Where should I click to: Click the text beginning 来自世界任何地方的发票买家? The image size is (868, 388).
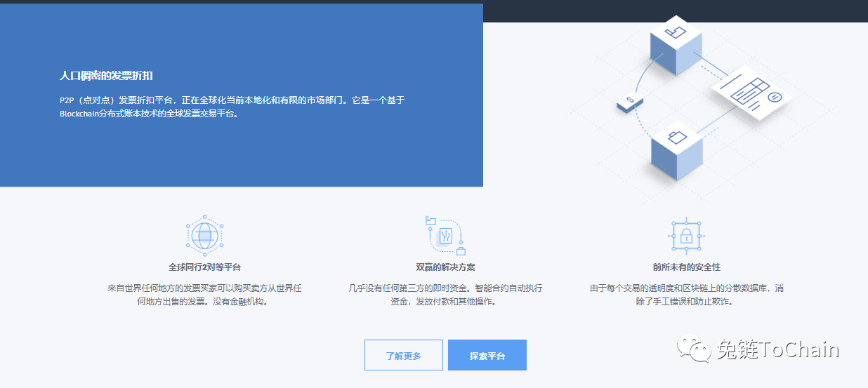pos(205,295)
